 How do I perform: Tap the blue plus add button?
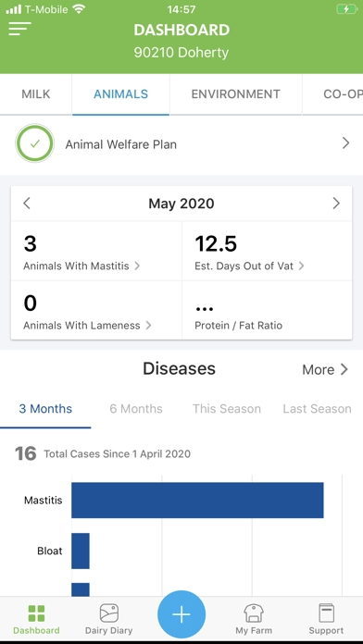[x=181, y=614]
